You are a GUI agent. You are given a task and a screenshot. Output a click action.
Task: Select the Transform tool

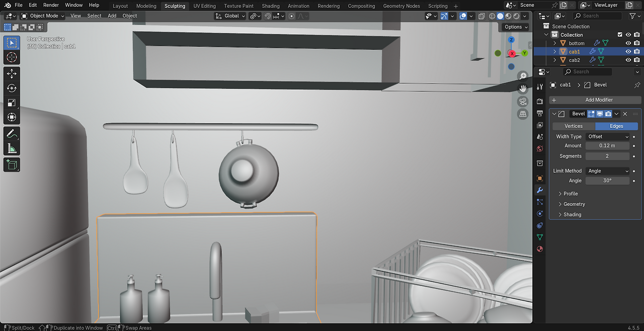coord(12,117)
